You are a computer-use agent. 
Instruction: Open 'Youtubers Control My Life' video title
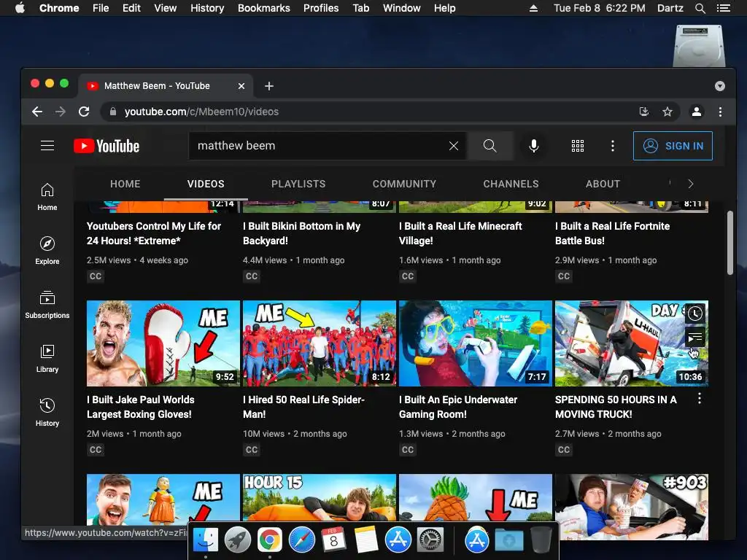coord(154,233)
